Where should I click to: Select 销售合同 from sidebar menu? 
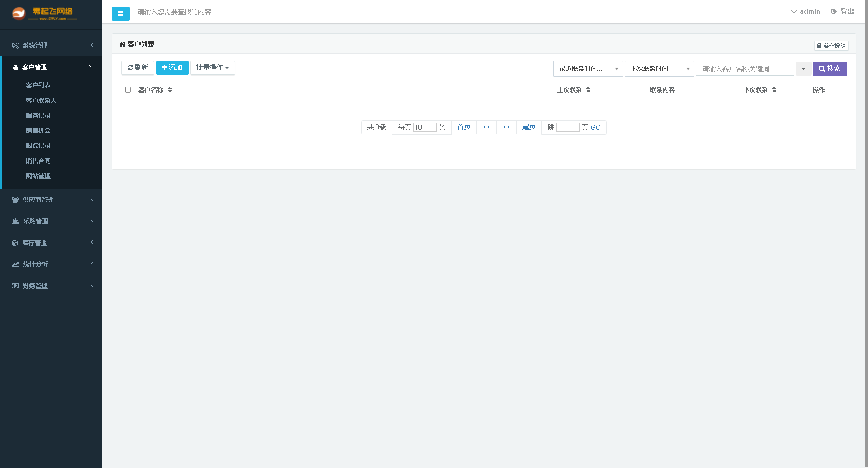pos(38,161)
